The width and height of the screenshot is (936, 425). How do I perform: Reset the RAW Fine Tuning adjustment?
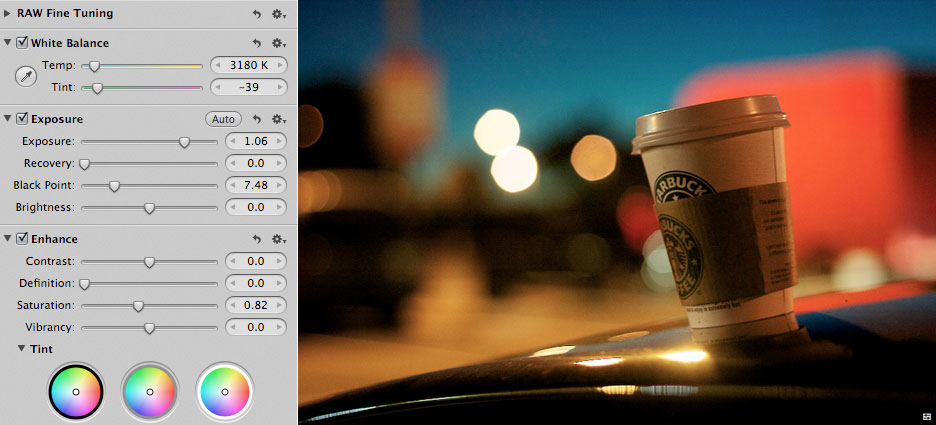tap(257, 14)
